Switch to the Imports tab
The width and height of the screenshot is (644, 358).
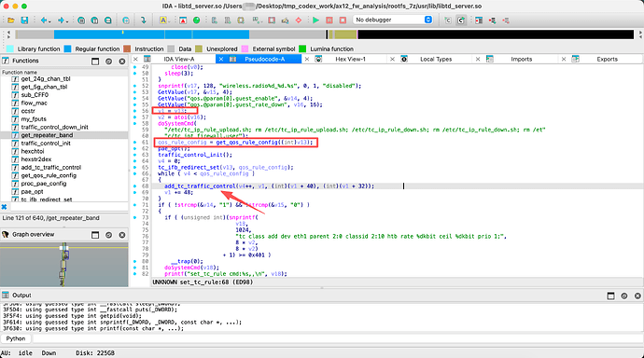(x=522, y=59)
